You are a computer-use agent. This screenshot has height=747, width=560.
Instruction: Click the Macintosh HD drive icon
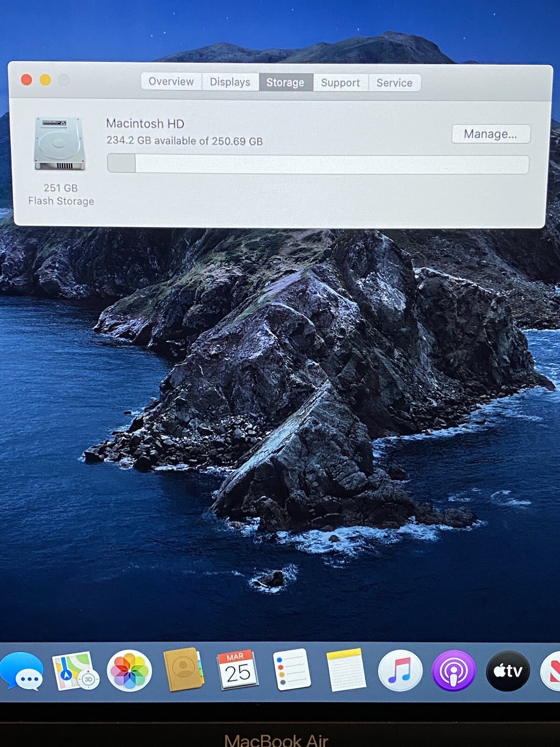point(59,144)
